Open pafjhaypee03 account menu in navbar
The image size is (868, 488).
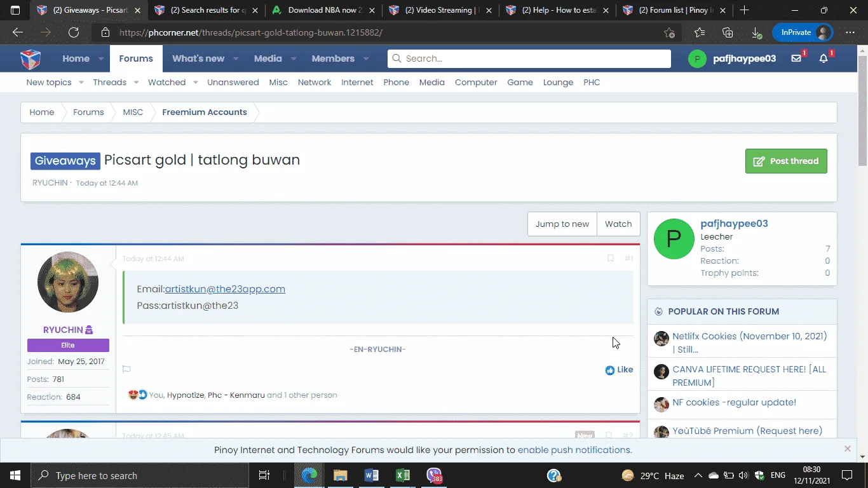pyautogui.click(x=732, y=58)
